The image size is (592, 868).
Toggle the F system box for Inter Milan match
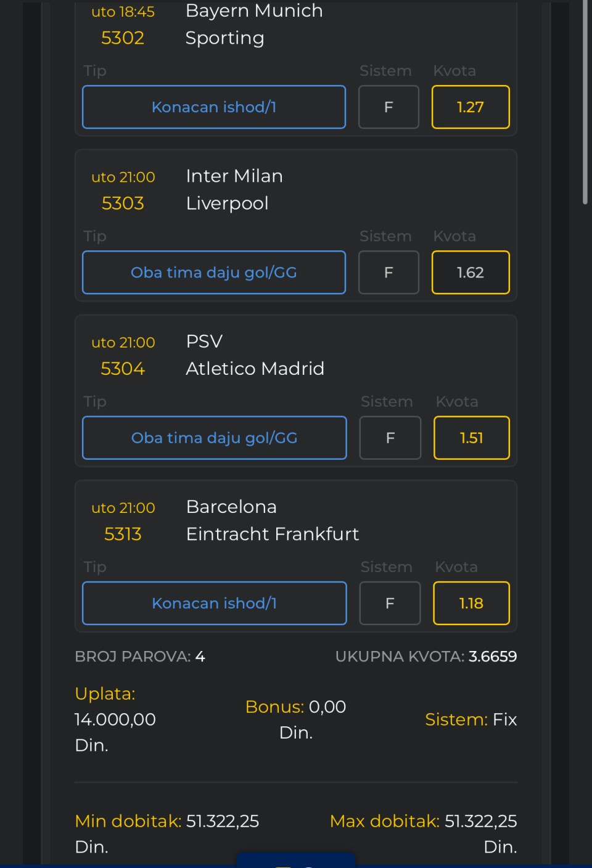[388, 272]
